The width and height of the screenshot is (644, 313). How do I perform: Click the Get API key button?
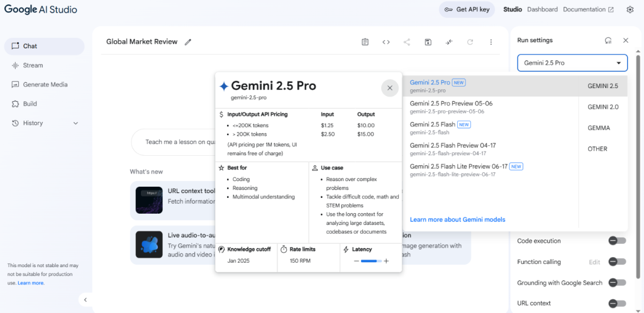pos(467,9)
